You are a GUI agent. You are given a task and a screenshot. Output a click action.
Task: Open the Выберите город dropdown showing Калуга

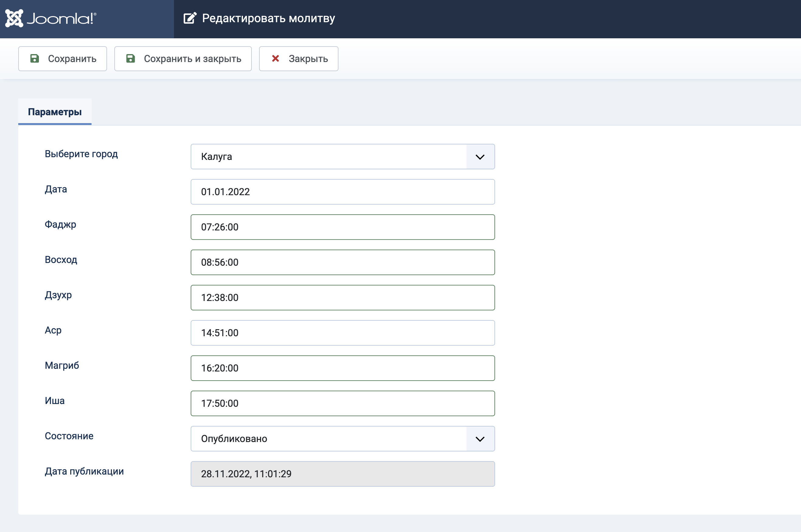click(x=343, y=157)
